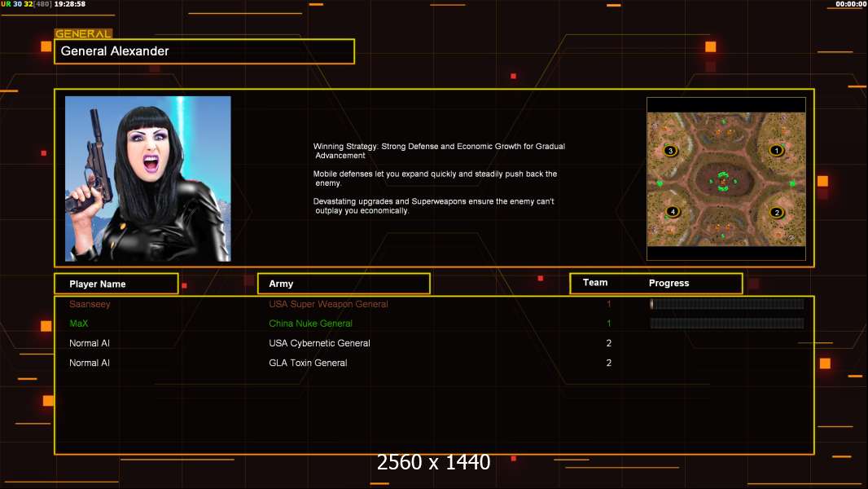868x489 pixels.
Task: Click team number for MaX
Action: tap(608, 324)
